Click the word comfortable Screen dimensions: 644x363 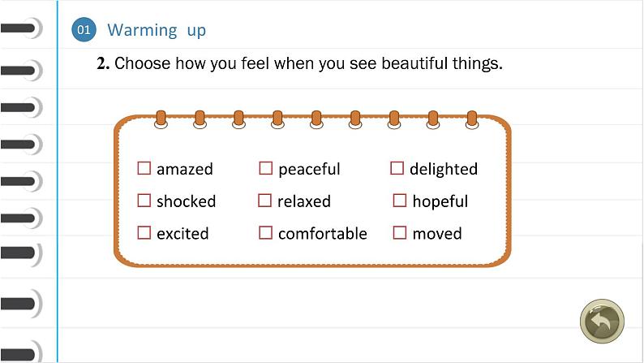pos(323,234)
